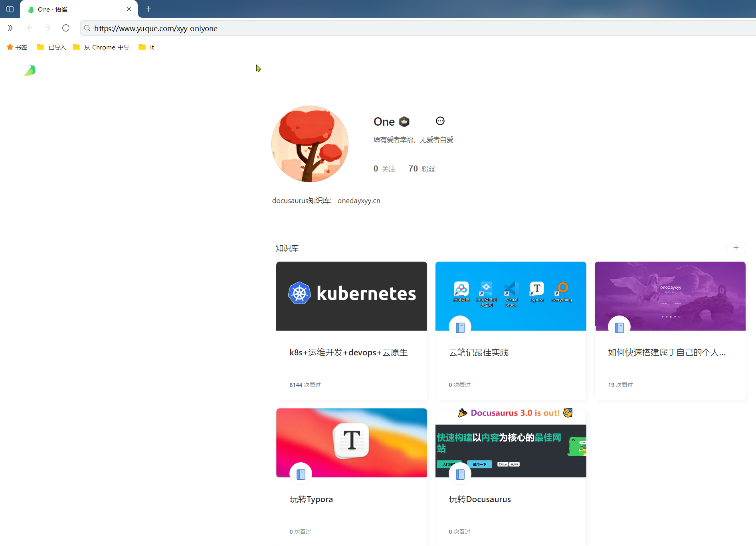Click the Everything icon in blue cover

point(562,292)
